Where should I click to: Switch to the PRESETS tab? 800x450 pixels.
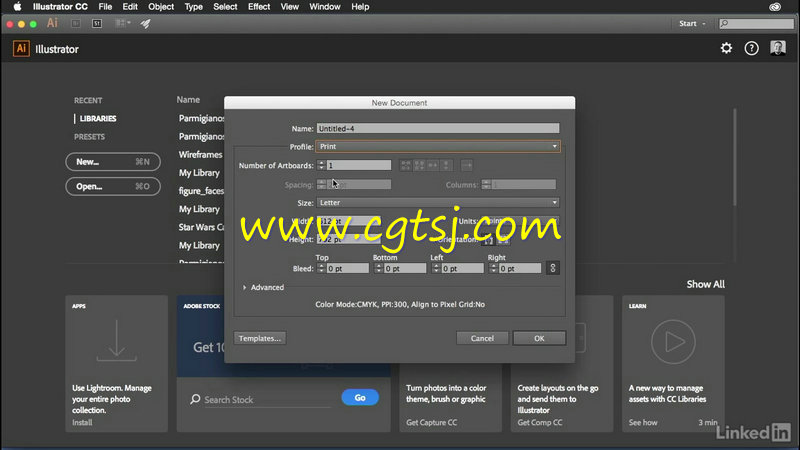(x=89, y=137)
